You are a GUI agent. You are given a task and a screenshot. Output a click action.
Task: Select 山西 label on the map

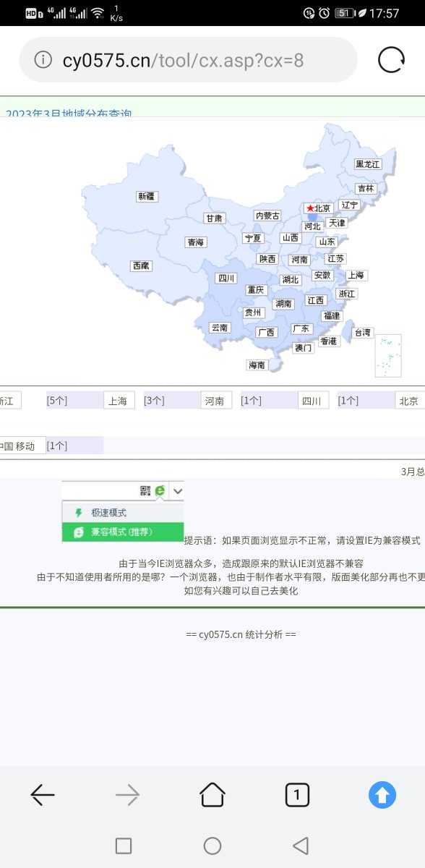click(290, 238)
